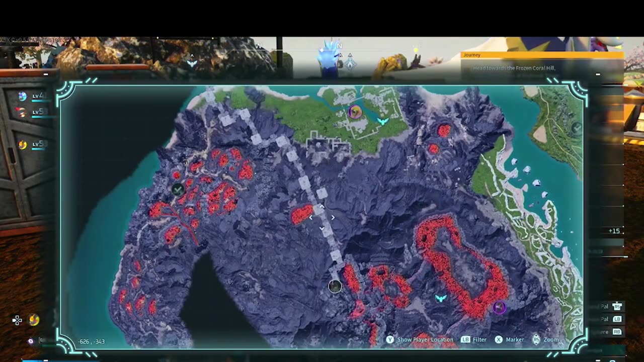Image resolution: width=644 pixels, height=362 pixels.
Task: Click the LB button icon next to Filter
Action: point(465,340)
